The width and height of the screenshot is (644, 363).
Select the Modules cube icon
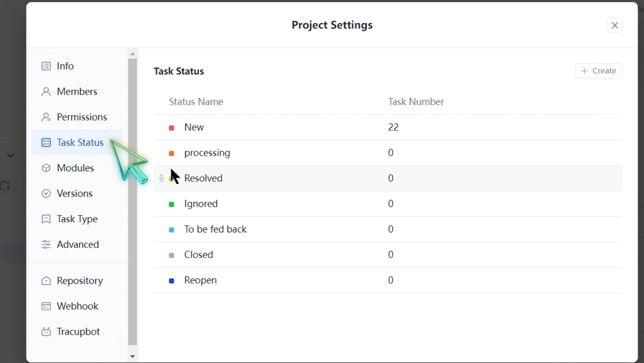(46, 168)
